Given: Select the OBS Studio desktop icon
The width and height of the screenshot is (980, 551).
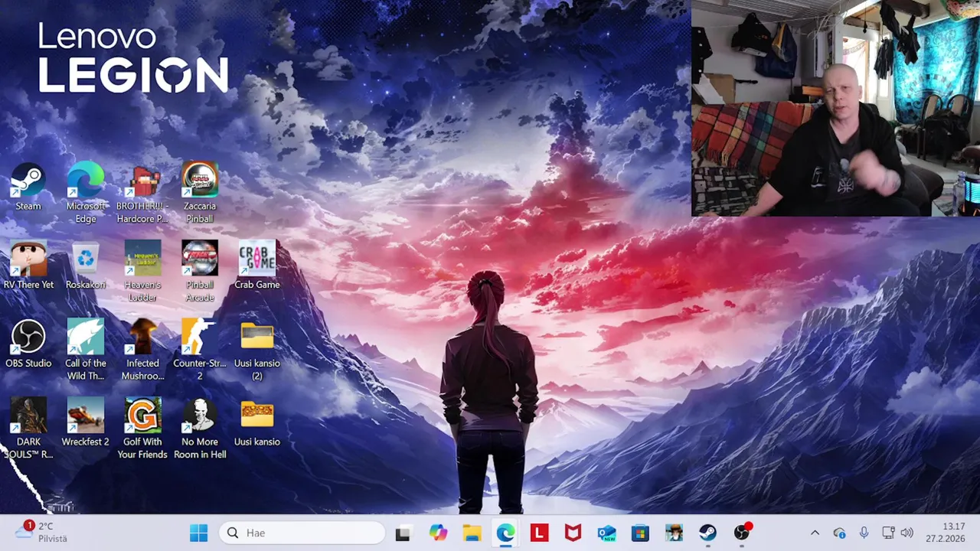Looking at the screenshot, I should tap(28, 344).
